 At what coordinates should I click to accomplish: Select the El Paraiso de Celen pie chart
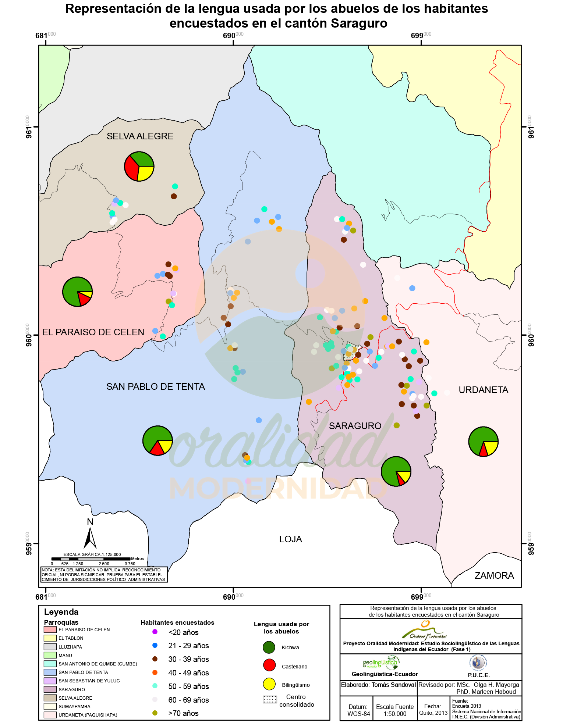tap(77, 292)
